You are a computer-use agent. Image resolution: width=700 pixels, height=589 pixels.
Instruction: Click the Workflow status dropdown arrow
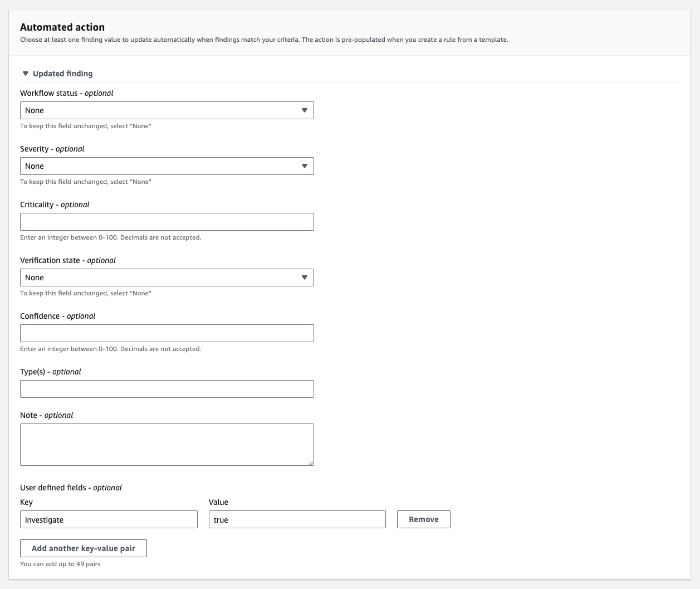pyautogui.click(x=305, y=110)
